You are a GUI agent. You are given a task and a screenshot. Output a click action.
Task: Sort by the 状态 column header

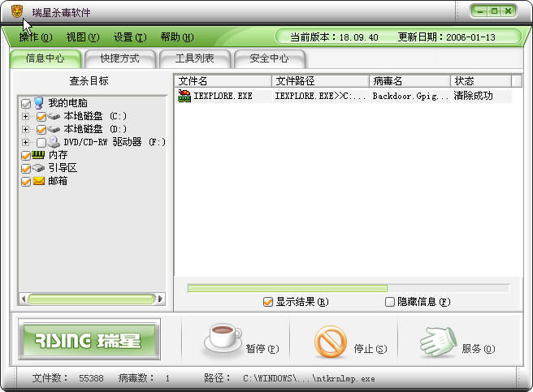[x=481, y=81]
